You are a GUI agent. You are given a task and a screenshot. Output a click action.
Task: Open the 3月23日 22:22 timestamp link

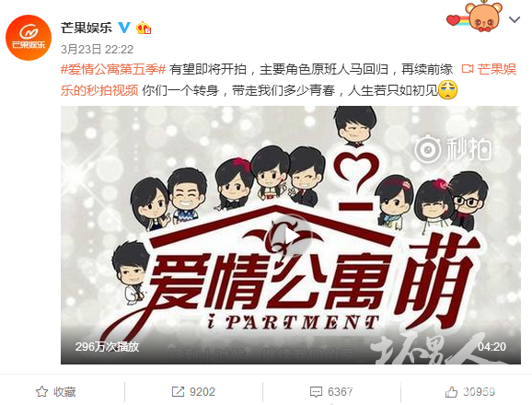tap(97, 50)
